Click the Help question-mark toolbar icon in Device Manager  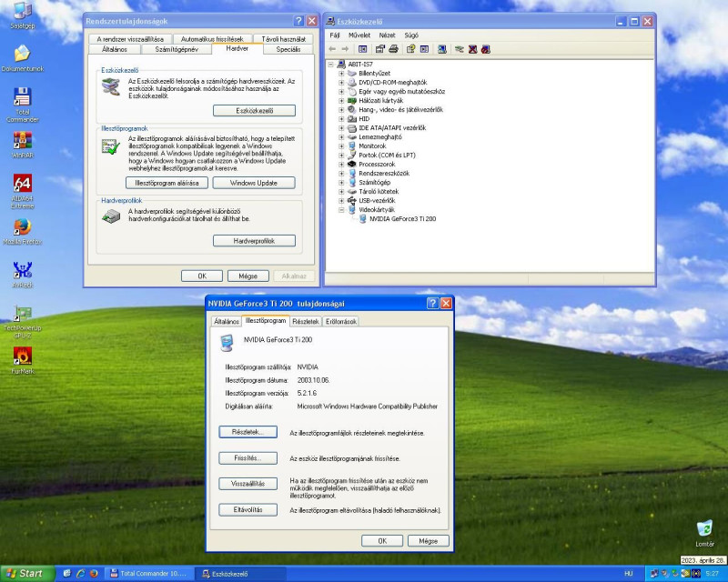[410, 49]
